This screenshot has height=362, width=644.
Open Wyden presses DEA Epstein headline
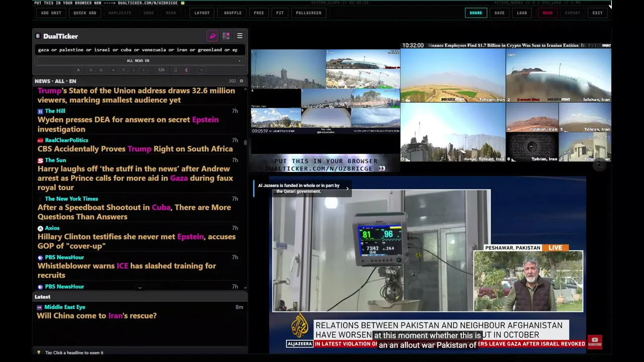click(x=128, y=124)
